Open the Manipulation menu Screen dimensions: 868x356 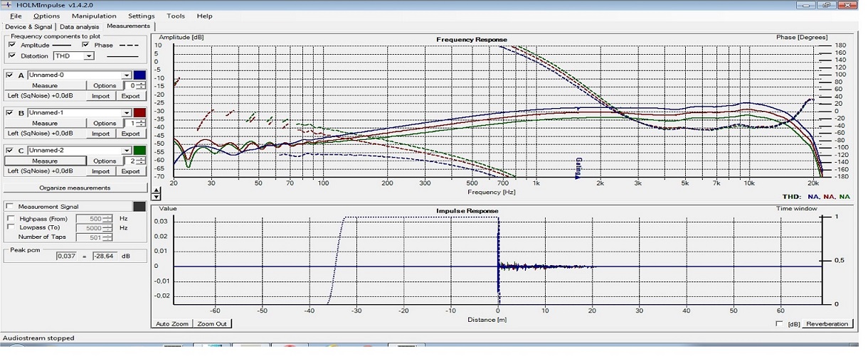94,16
